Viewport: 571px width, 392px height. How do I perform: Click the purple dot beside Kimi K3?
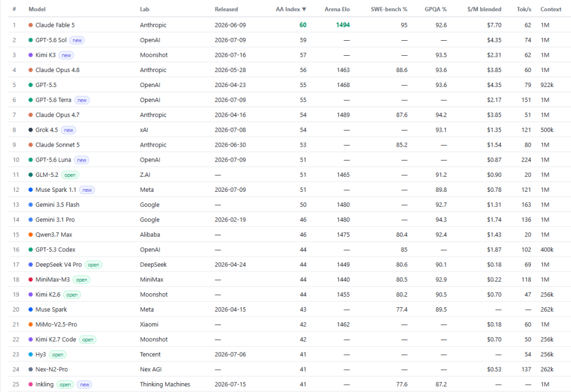tap(31, 55)
